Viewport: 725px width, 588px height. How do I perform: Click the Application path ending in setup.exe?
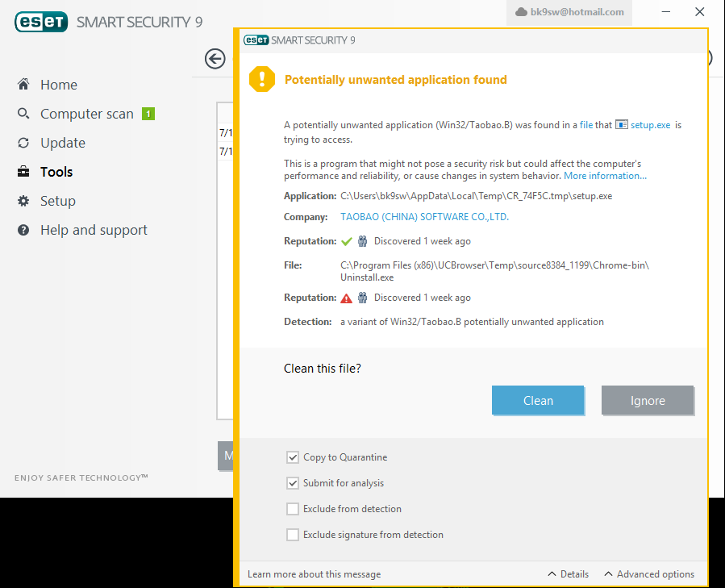(x=477, y=196)
